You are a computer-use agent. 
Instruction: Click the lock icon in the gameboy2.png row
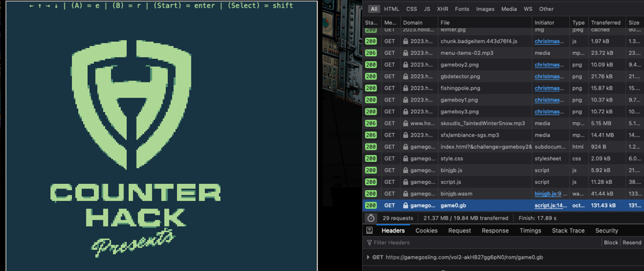coord(406,65)
